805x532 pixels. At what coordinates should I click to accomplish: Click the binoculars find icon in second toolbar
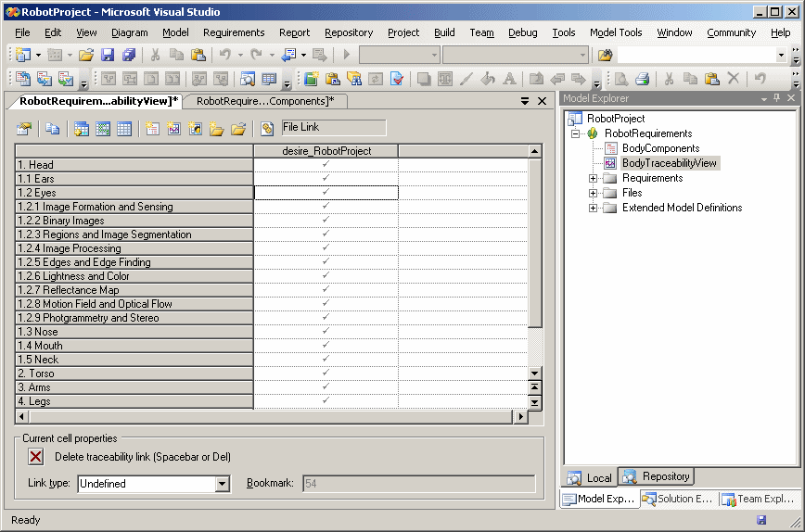(354, 79)
